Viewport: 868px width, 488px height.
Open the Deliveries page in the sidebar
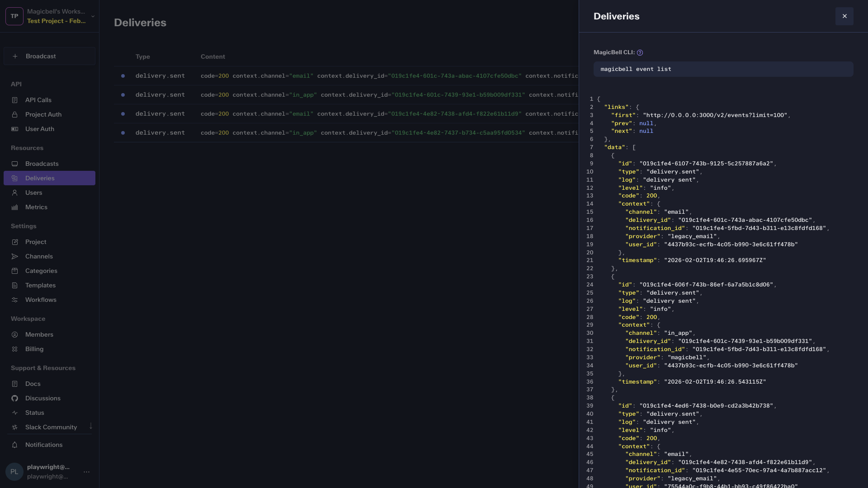pyautogui.click(x=49, y=178)
